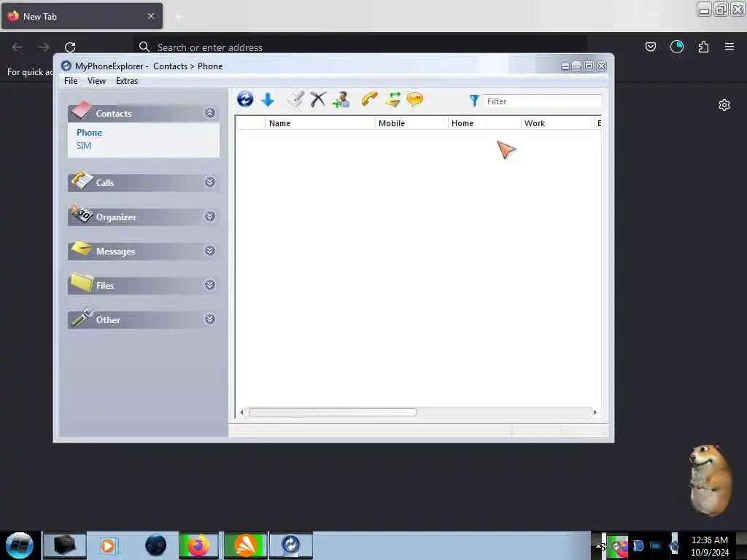Expand the Files sidebar section

pos(209,285)
